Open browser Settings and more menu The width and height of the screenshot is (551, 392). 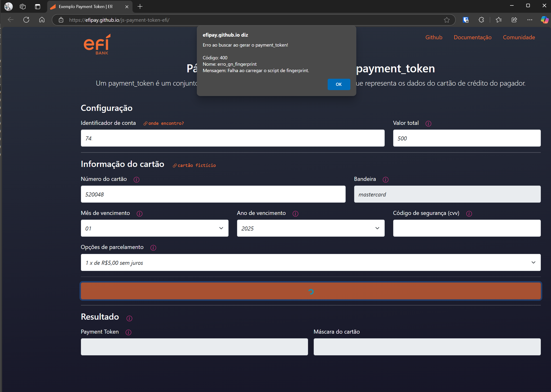[530, 20]
